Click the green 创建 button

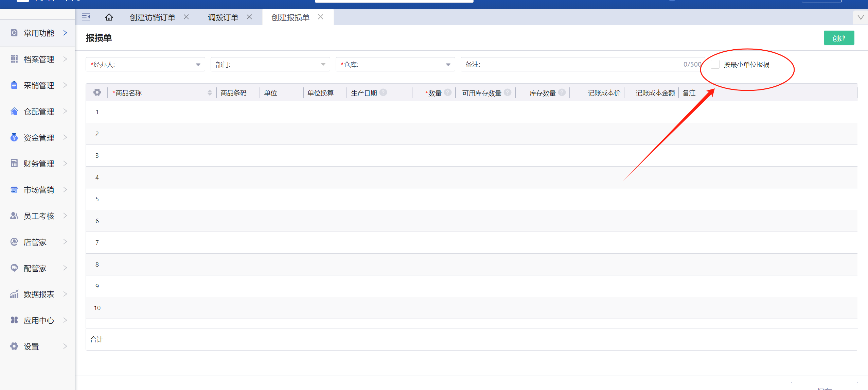[838, 38]
